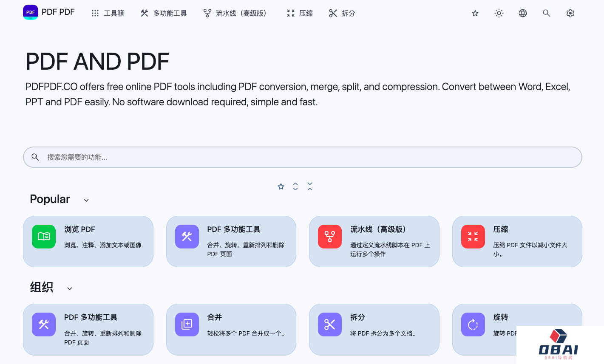Open the PDF PDF logo homepage link

[x=48, y=12]
